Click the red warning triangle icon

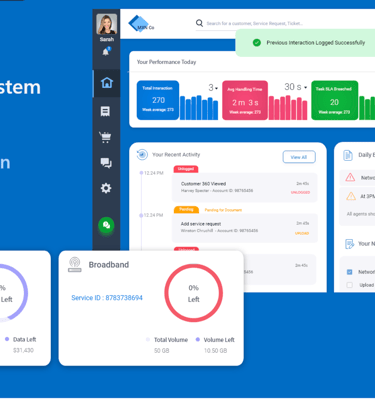click(350, 177)
